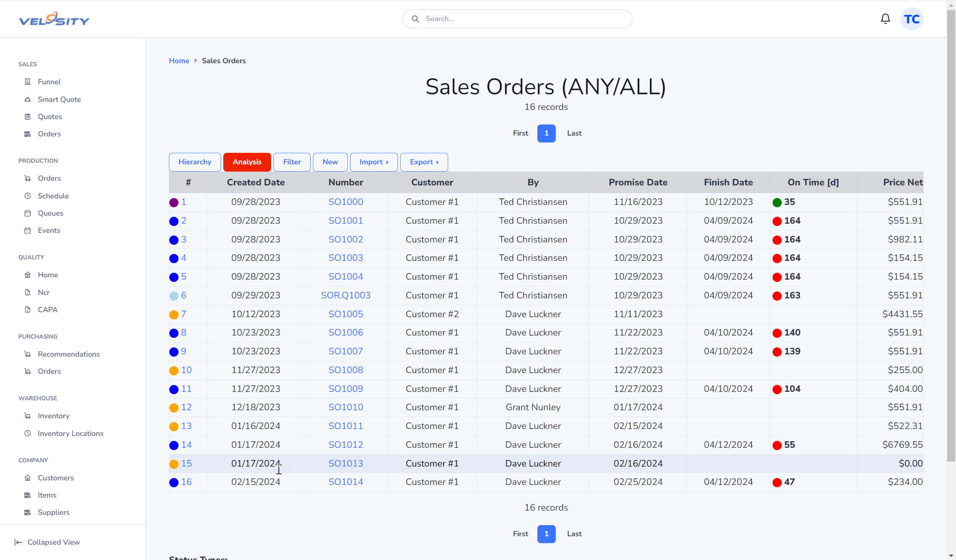Open Suppliers under Company
The width and height of the screenshot is (956, 560).
(x=54, y=512)
